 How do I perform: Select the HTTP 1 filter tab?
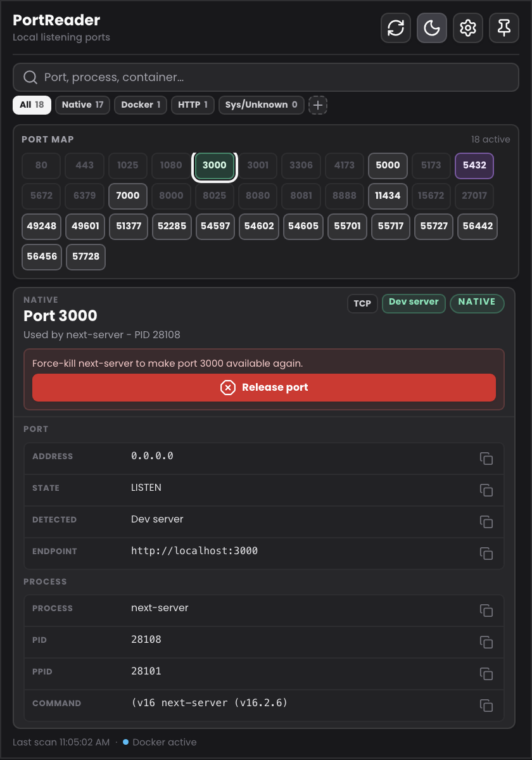193,104
